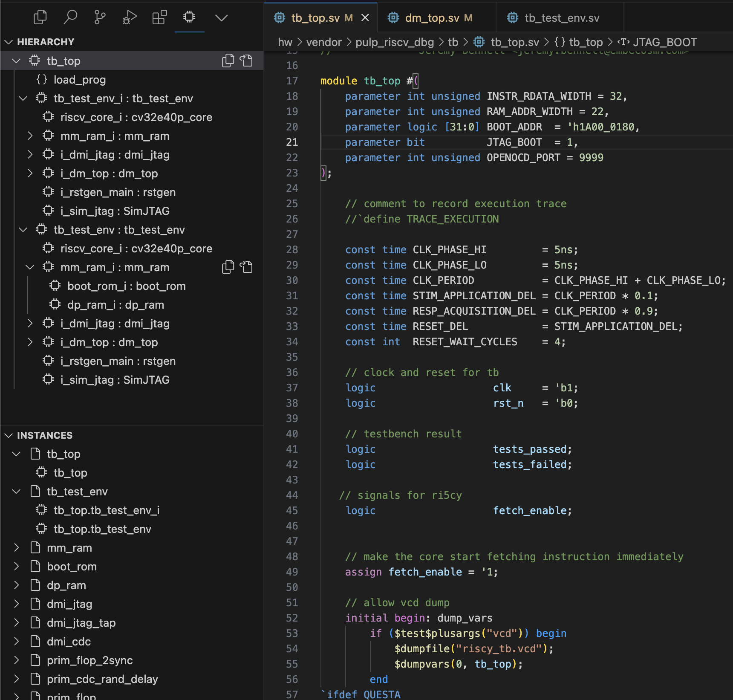Screen dimensions: 733x700
Task: Select dp_ram_i : dp_ram instance
Action: click(x=115, y=304)
